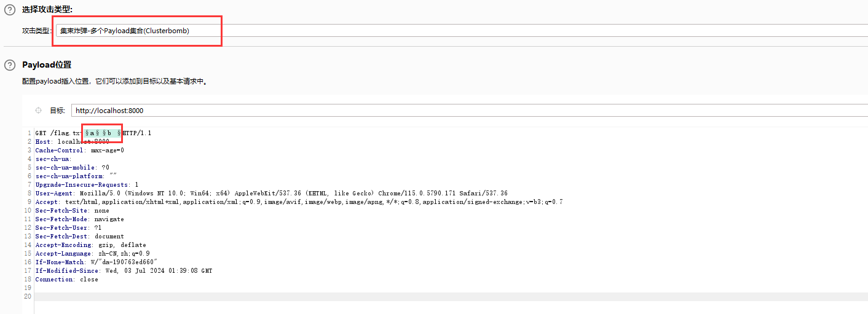Click the Accept-Encoding gzip, deflate line
The height and width of the screenshot is (314, 868).
pyautogui.click(x=90, y=245)
